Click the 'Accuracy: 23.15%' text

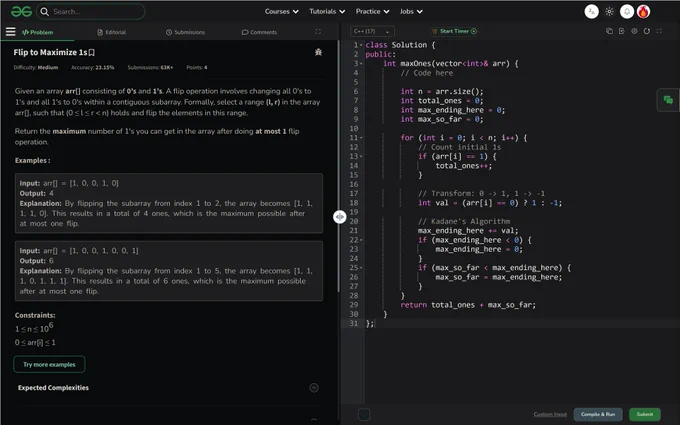click(x=92, y=67)
